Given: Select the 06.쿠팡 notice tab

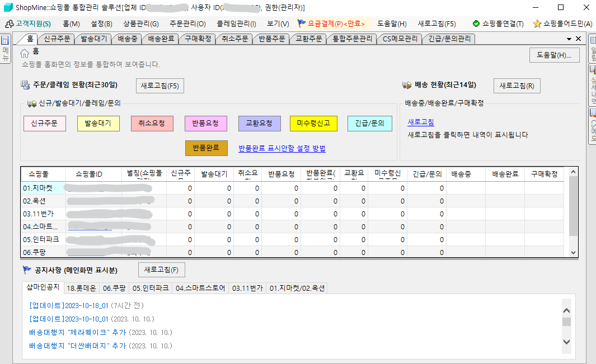Looking at the screenshot, I should coord(114,289).
